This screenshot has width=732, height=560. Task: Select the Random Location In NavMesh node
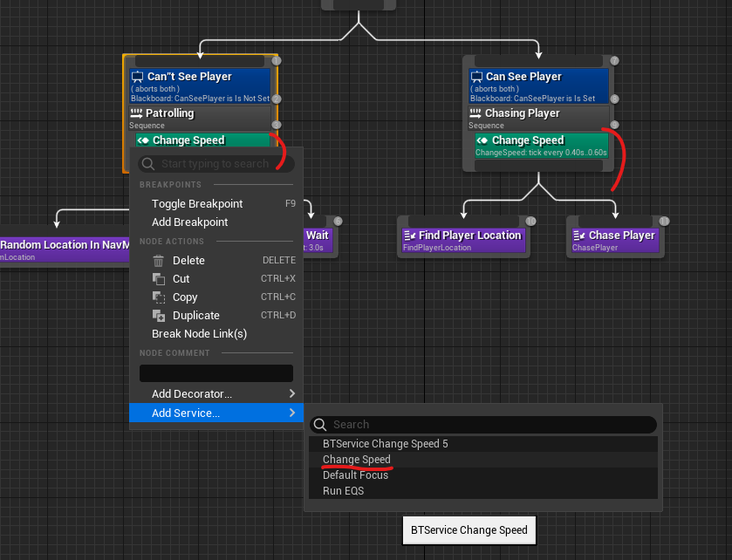tap(65, 250)
